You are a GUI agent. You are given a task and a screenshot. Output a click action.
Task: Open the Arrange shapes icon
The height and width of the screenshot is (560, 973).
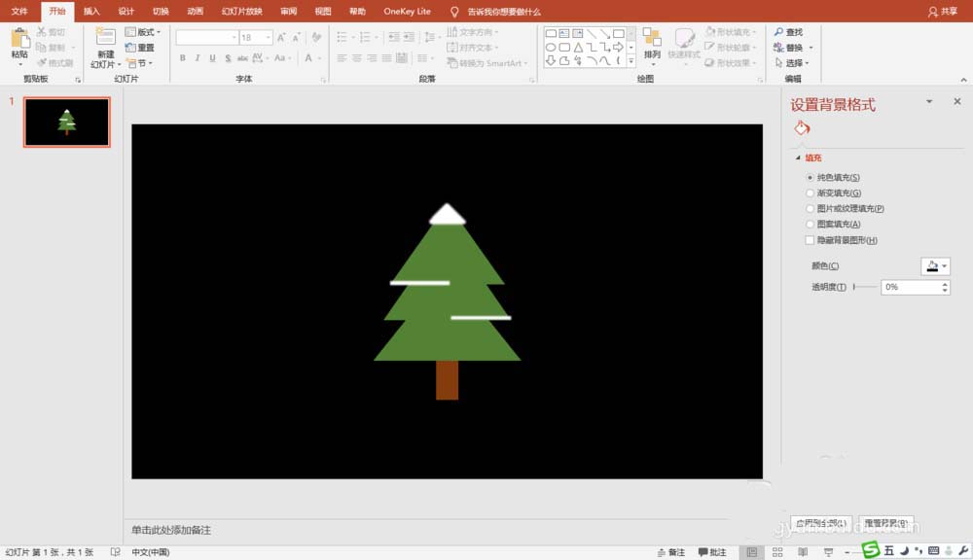(652, 37)
